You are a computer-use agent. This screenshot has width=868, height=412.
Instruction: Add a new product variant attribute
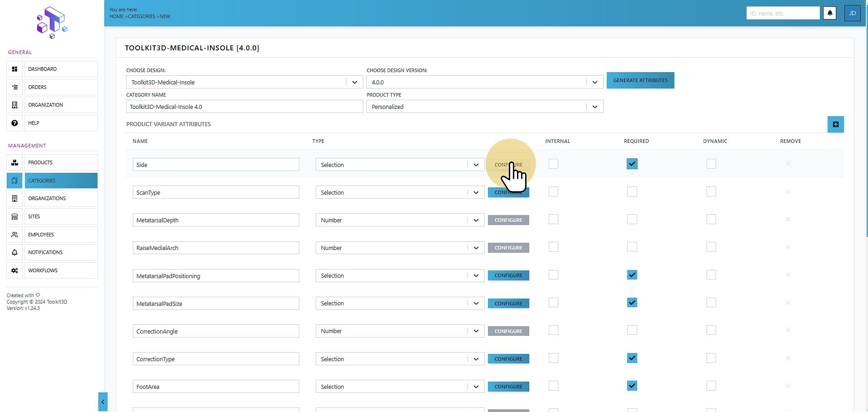(835, 124)
